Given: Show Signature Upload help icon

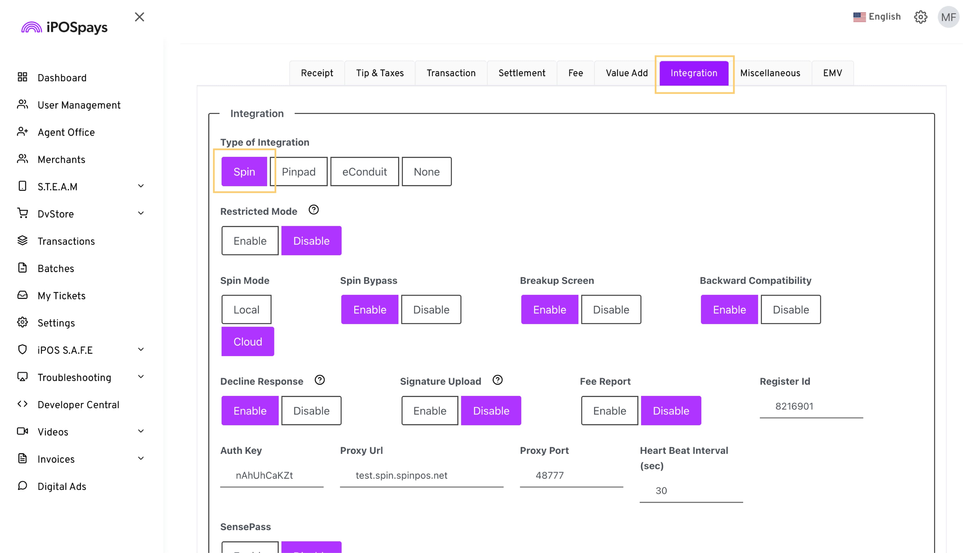Looking at the screenshot, I should pos(498,380).
